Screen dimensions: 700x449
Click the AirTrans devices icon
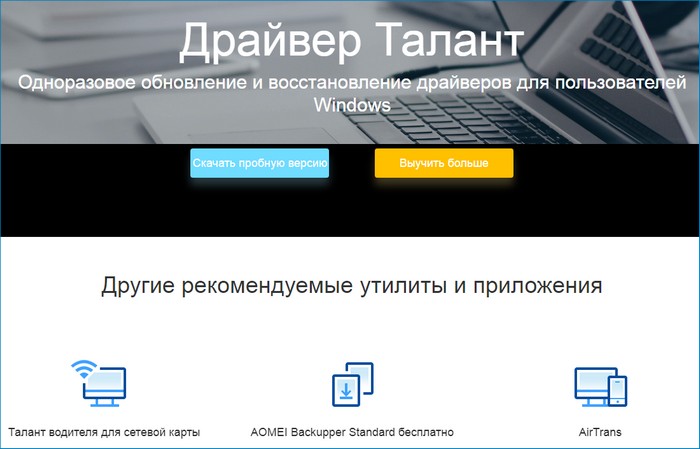tap(600, 387)
